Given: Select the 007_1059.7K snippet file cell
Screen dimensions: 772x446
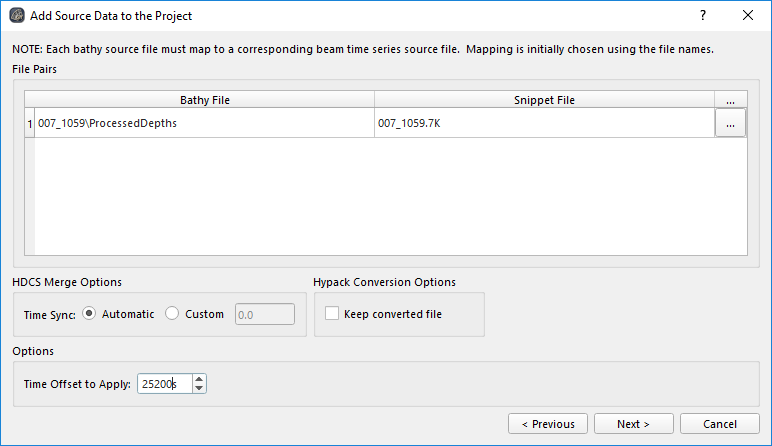Looking at the screenshot, I should (544, 124).
